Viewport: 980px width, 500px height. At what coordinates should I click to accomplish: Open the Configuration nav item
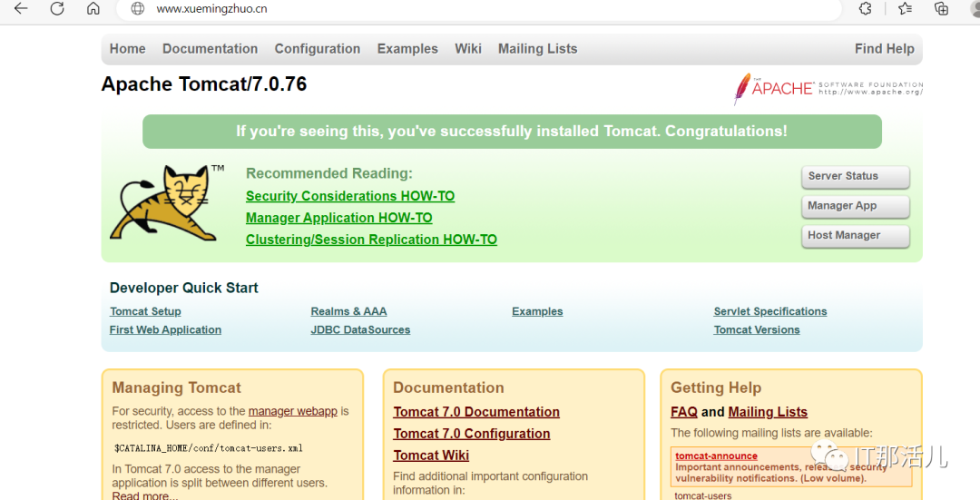click(318, 49)
